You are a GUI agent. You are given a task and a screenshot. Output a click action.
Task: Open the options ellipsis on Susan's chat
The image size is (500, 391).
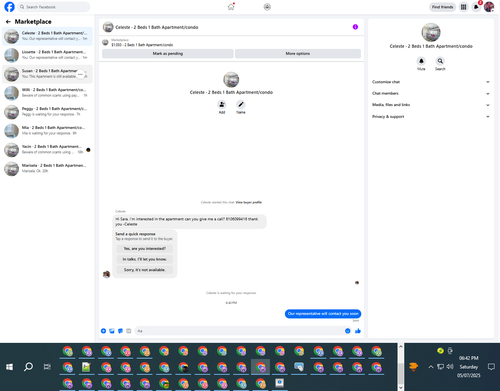[x=80, y=74]
